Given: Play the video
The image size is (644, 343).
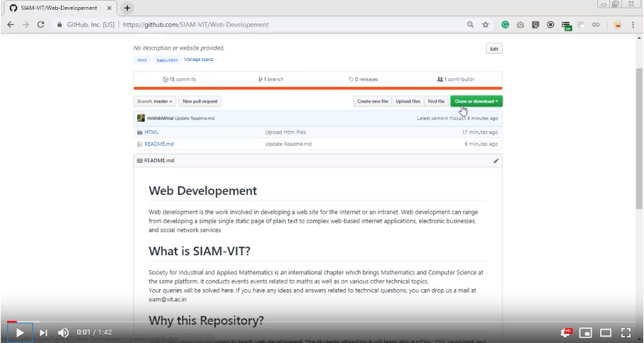Looking at the screenshot, I should coord(20,332).
